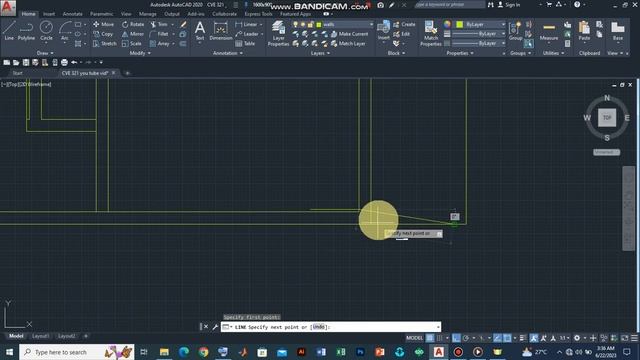640x360 pixels.
Task: Click the Fillet command
Action: 159,34
